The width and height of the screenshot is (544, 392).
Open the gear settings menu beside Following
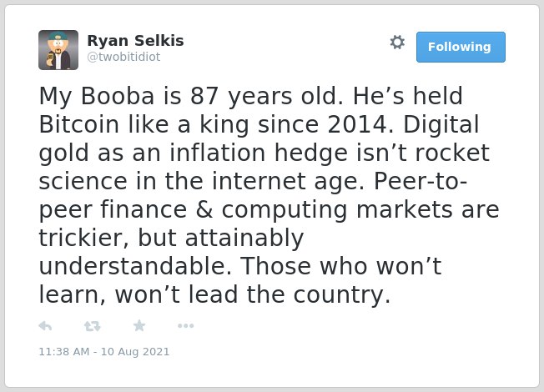(397, 43)
